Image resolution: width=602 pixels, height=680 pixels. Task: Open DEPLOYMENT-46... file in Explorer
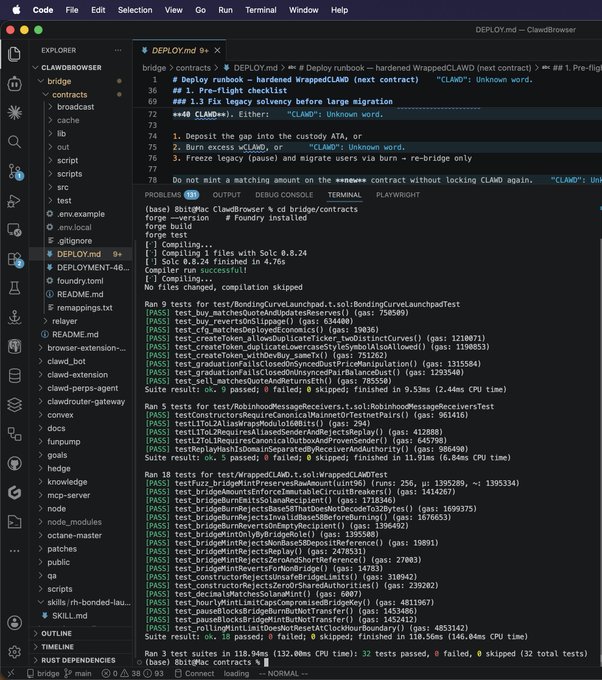point(93,268)
